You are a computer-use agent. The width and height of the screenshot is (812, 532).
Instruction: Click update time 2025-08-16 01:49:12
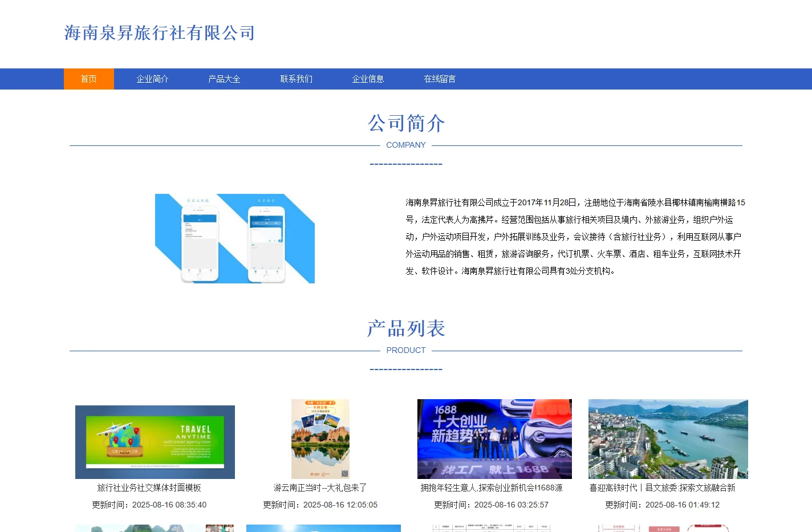(663, 505)
